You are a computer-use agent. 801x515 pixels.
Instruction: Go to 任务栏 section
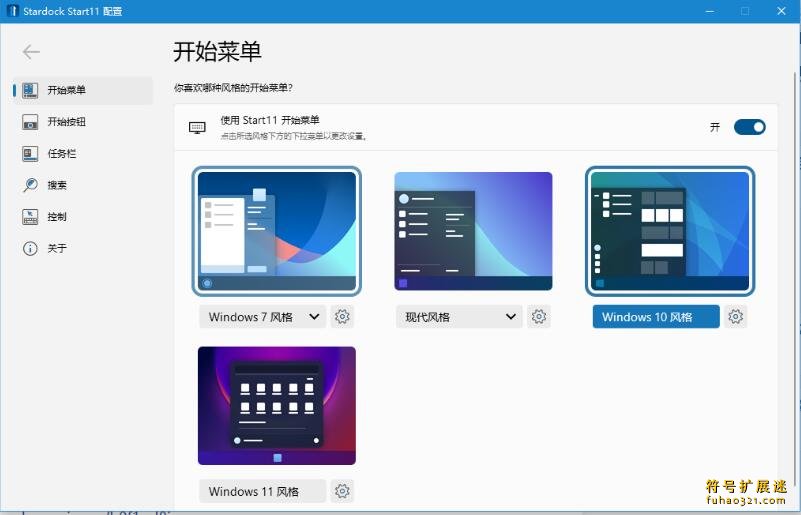(x=83, y=154)
